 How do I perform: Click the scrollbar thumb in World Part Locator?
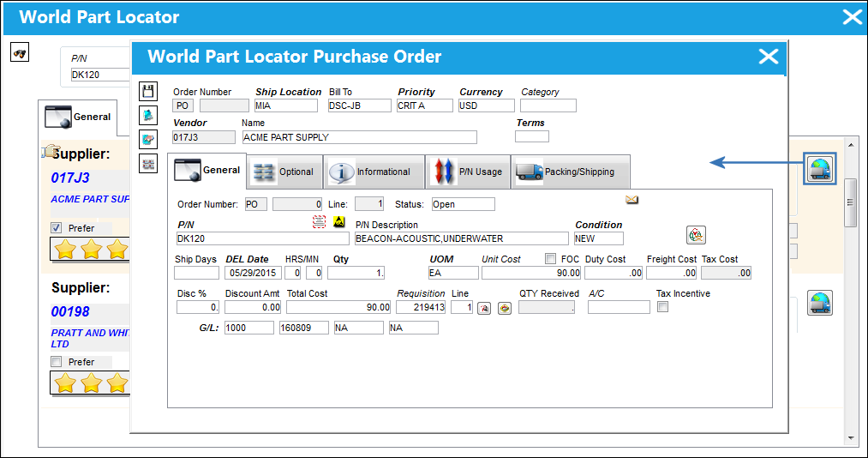click(x=850, y=202)
